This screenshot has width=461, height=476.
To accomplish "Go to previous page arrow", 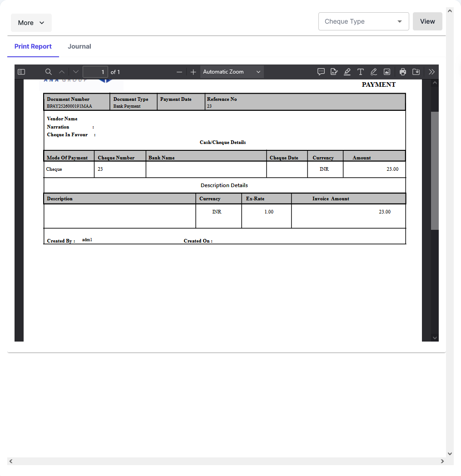I will tap(62, 72).
